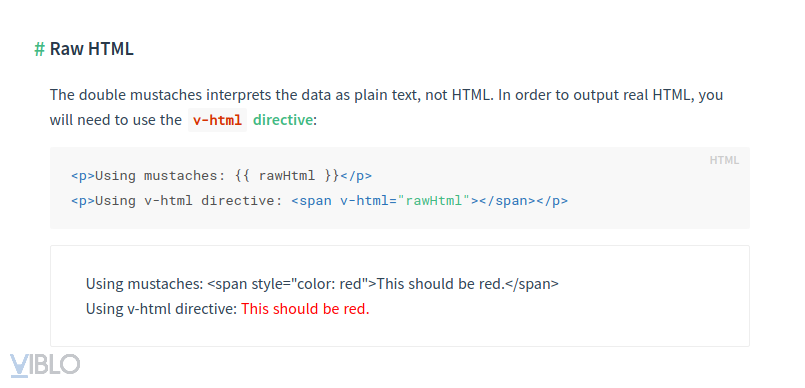The image size is (805, 388).
Task: Click the # anchor next to Raw HTML
Action: click(40, 49)
